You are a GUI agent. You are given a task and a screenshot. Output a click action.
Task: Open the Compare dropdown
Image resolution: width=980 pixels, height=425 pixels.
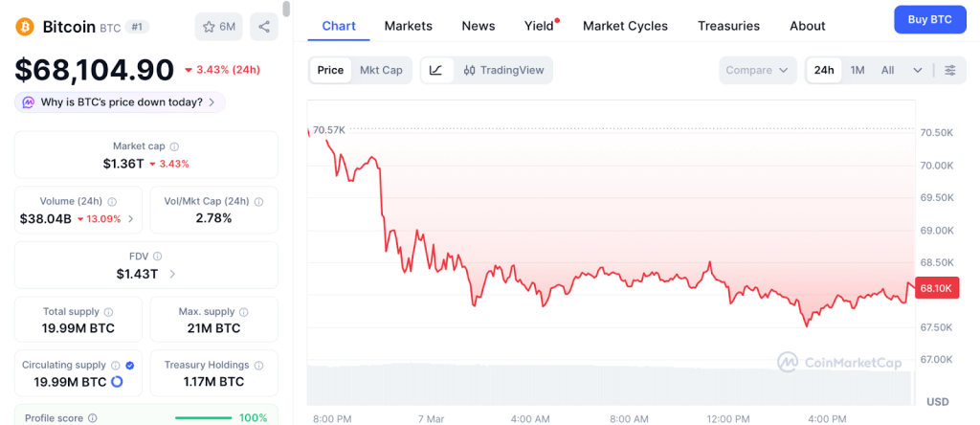pyautogui.click(x=758, y=70)
